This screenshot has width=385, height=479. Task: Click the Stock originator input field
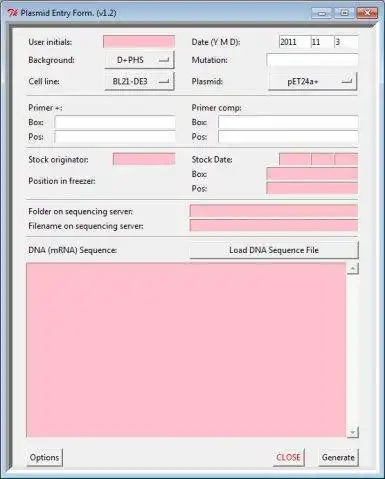point(144,159)
